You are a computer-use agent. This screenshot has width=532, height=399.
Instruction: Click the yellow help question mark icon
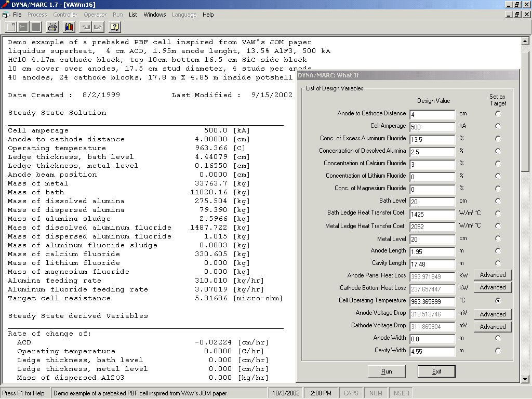(x=115, y=26)
